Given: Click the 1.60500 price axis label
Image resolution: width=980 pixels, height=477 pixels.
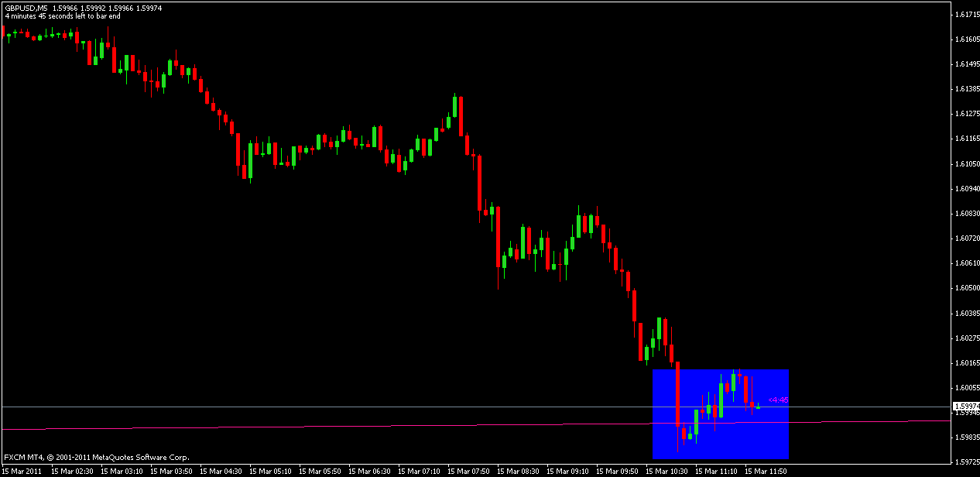Looking at the screenshot, I should 964,288.
